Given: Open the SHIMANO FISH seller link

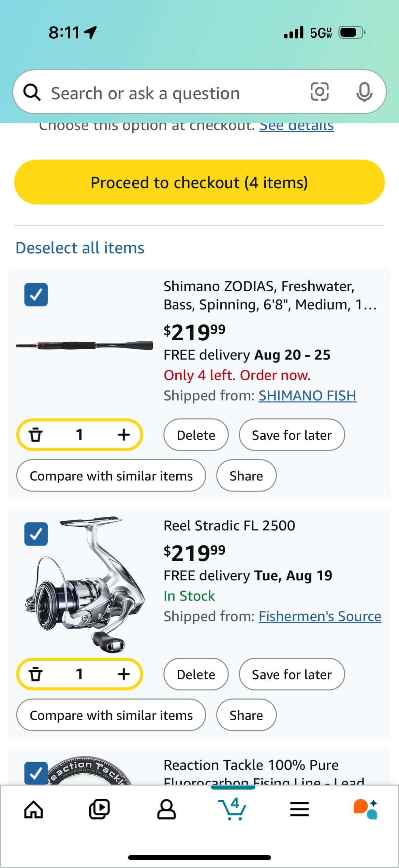Looking at the screenshot, I should point(307,396).
